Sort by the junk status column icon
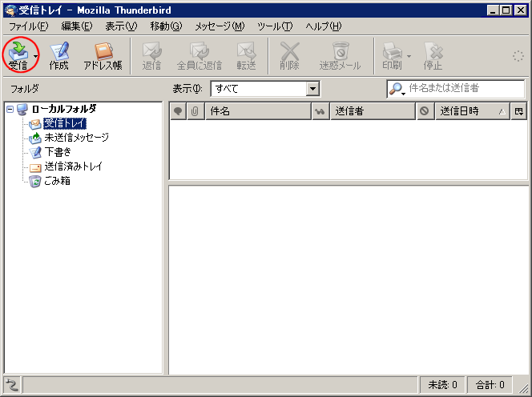Viewport: 532px width, 397px height. tap(425, 111)
